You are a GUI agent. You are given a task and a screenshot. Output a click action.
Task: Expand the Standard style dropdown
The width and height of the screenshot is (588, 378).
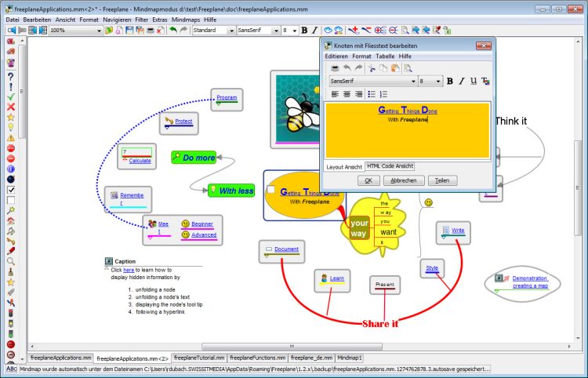tap(230, 30)
